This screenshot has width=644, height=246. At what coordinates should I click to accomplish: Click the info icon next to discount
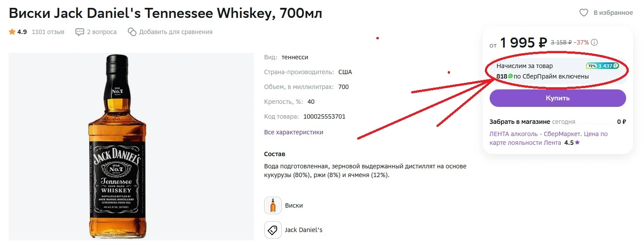594,42
